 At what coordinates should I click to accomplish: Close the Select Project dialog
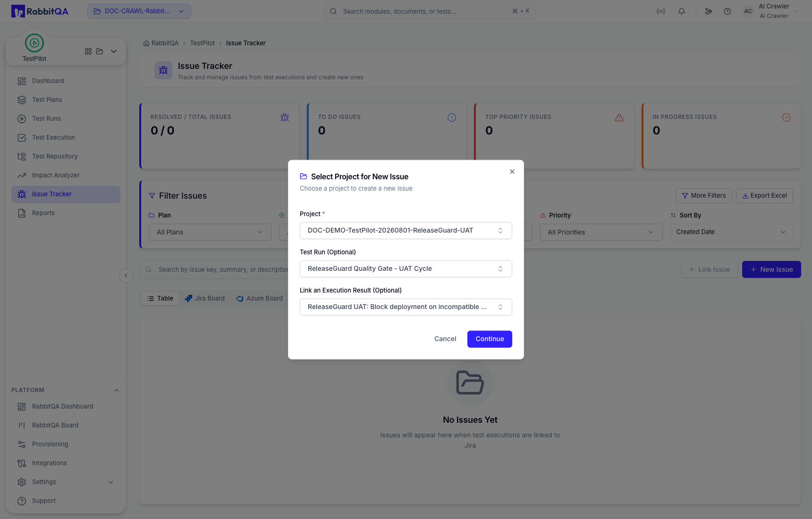click(x=512, y=172)
